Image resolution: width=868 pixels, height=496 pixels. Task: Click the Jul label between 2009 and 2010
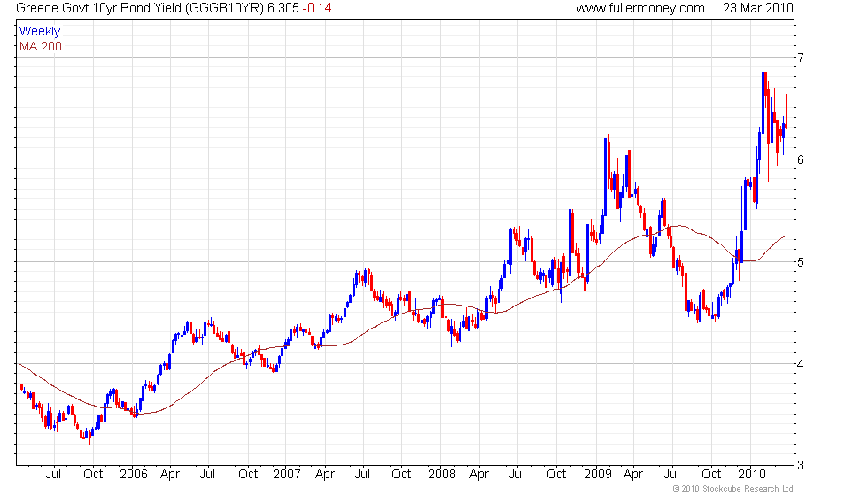click(671, 474)
